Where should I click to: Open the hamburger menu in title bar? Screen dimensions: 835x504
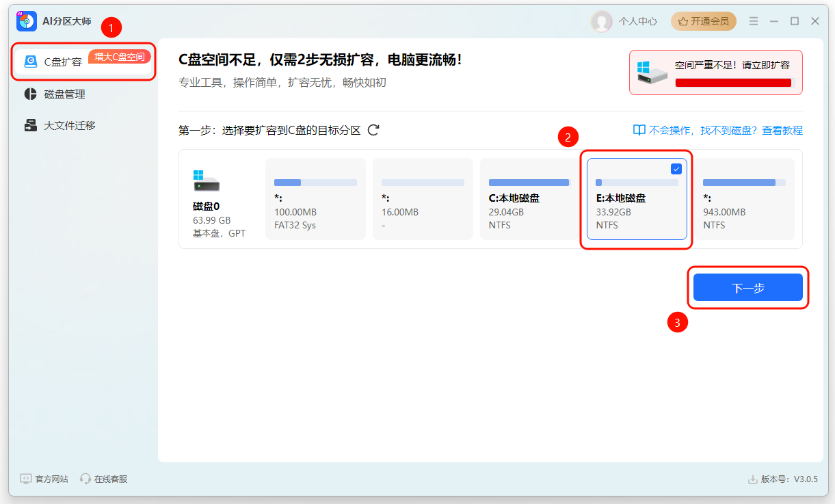pos(753,21)
